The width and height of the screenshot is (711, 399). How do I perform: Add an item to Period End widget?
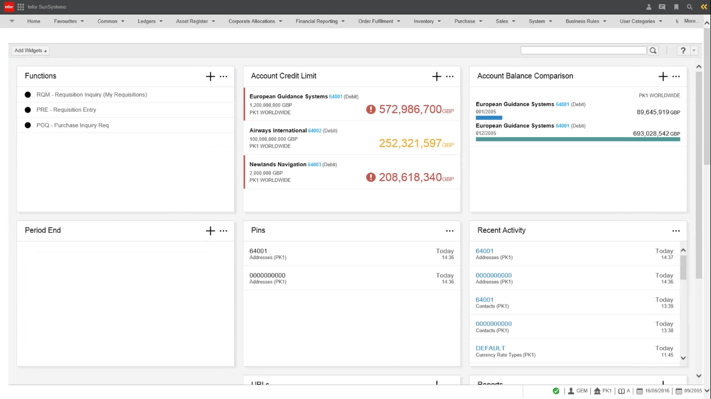tap(210, 231)
